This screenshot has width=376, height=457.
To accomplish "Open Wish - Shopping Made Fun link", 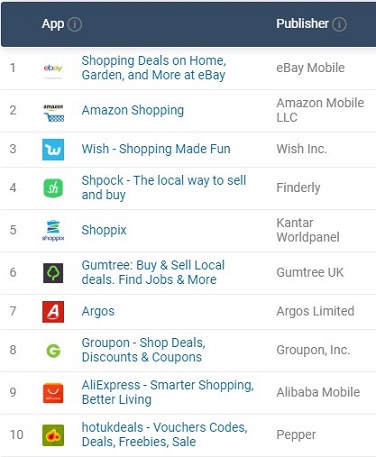I will pyautogui.click(x=156, y=149).
